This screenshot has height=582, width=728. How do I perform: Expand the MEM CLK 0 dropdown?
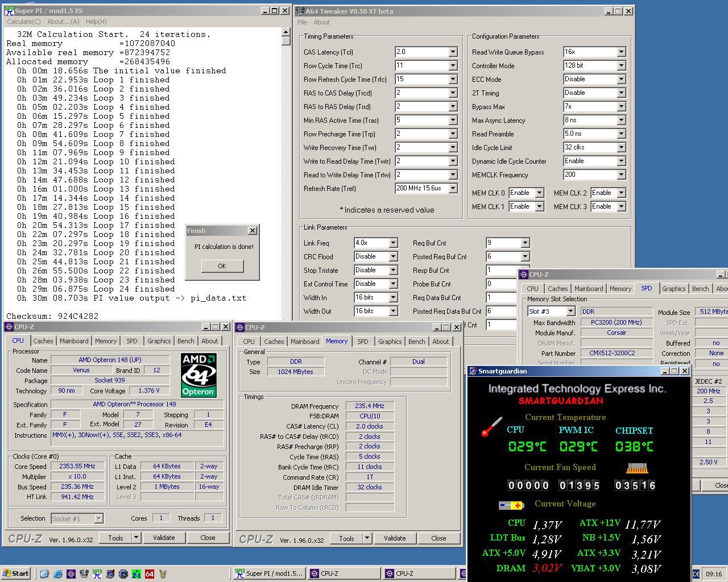[539, 193]
